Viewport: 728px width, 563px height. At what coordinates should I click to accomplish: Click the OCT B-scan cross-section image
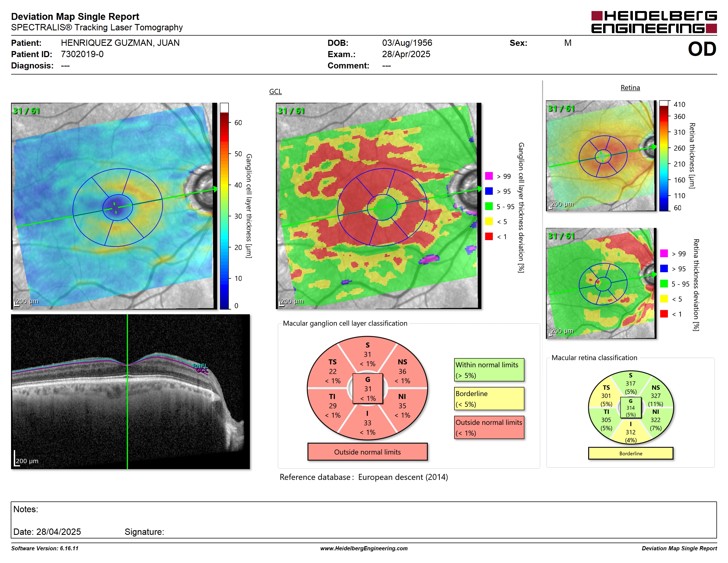(130, 392)
